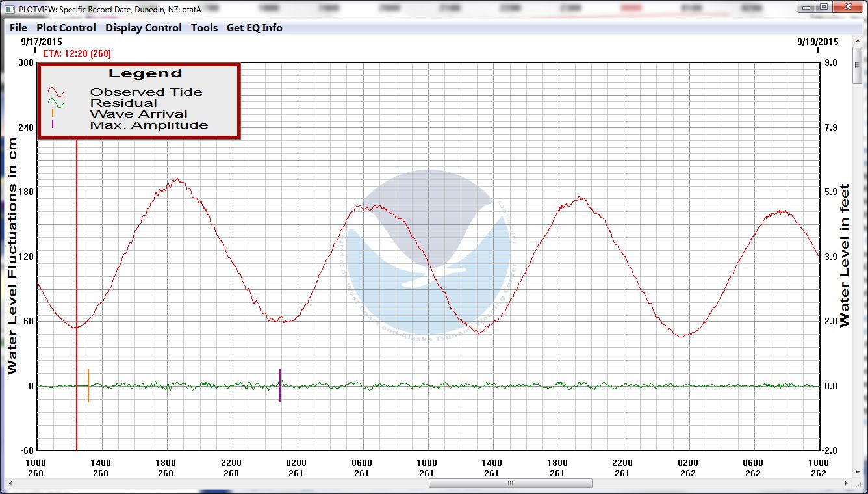Click the 2200 day 261 time label
The height and width of the screenshot is (494, 868).
(x=622, y=468)
